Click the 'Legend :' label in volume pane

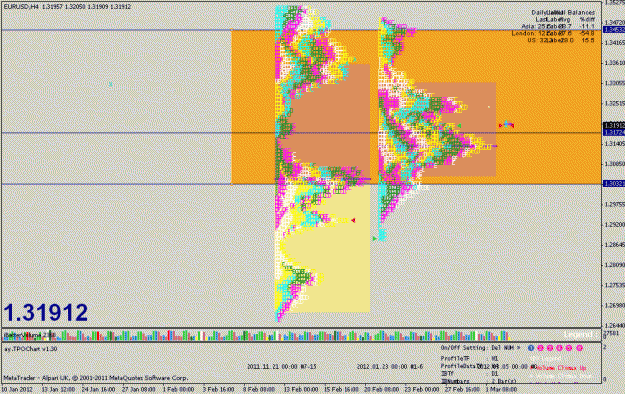[x=581, y=334]
